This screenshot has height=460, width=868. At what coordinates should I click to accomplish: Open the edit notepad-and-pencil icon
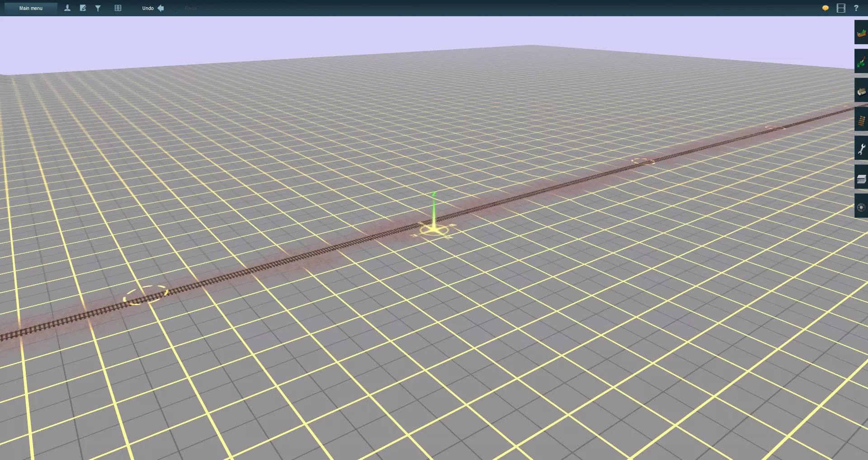click(83, 8)
